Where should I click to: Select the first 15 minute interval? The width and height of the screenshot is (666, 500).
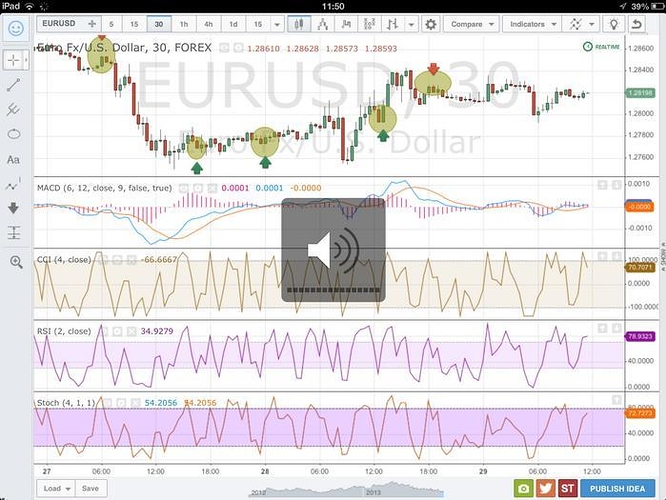[x=134, y=24]
